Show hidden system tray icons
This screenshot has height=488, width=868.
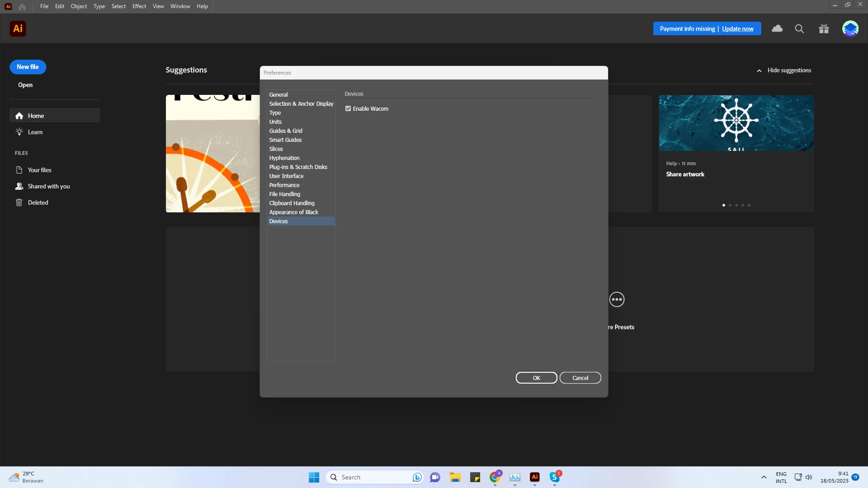[x=764, y=477]
